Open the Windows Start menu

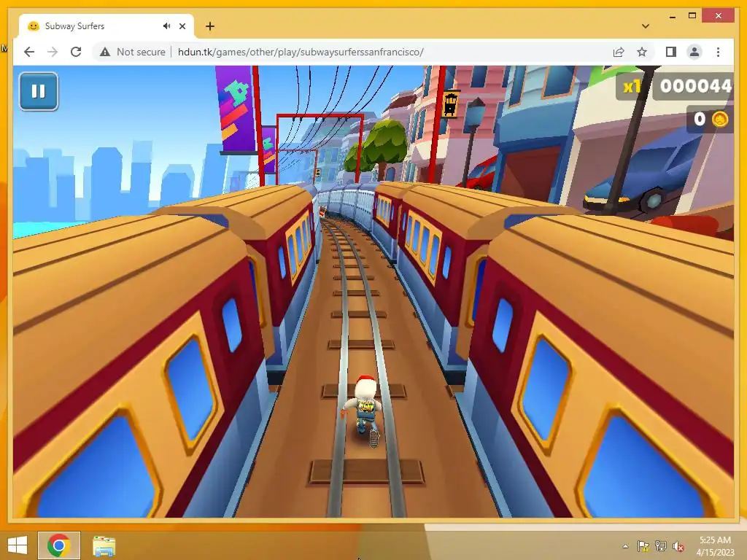[18, 545]
